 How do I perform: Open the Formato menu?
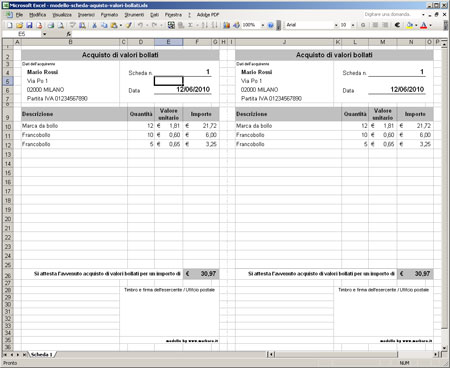[109, 15]
